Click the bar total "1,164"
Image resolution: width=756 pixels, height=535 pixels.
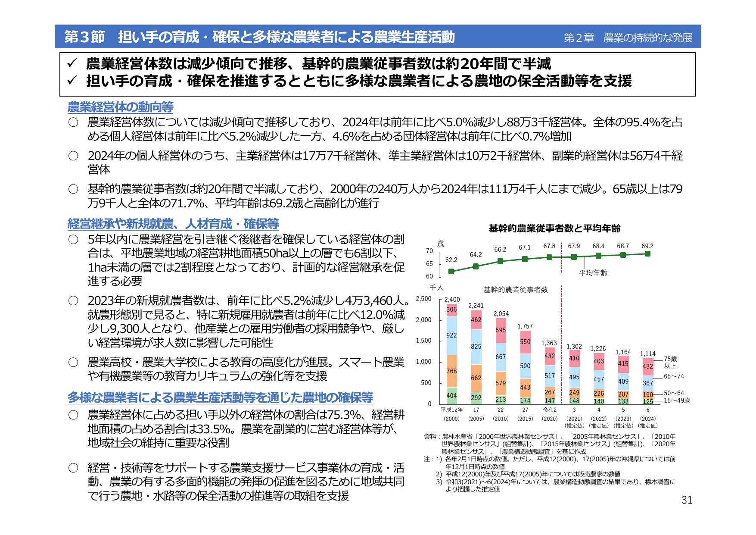[x=623, y=352]
